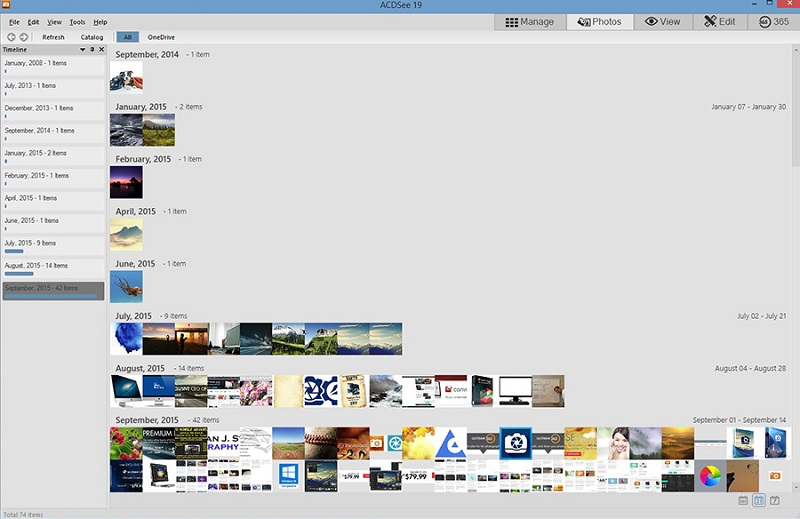Open the misty mountain photo in April, 2015
Image resolution: width=800 pixels, height=519 pixels.
pos(127,234)
